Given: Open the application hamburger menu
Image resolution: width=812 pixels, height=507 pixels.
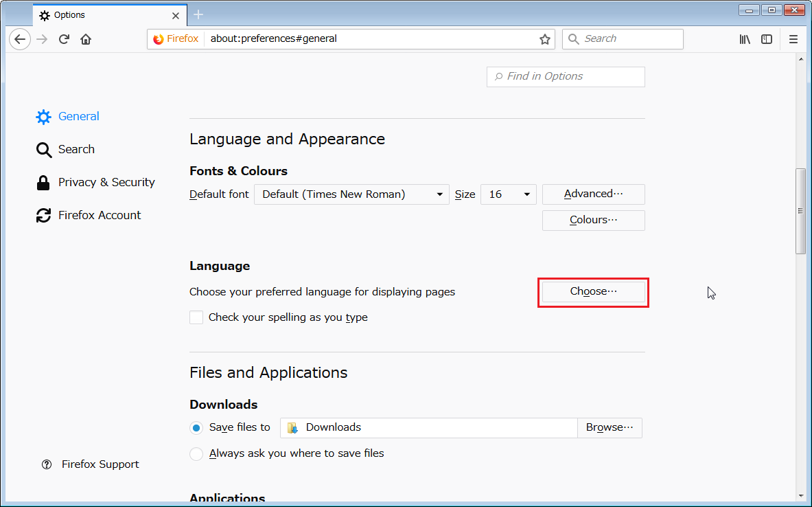Looking at the screenshot, I should (x=793, y=39).
